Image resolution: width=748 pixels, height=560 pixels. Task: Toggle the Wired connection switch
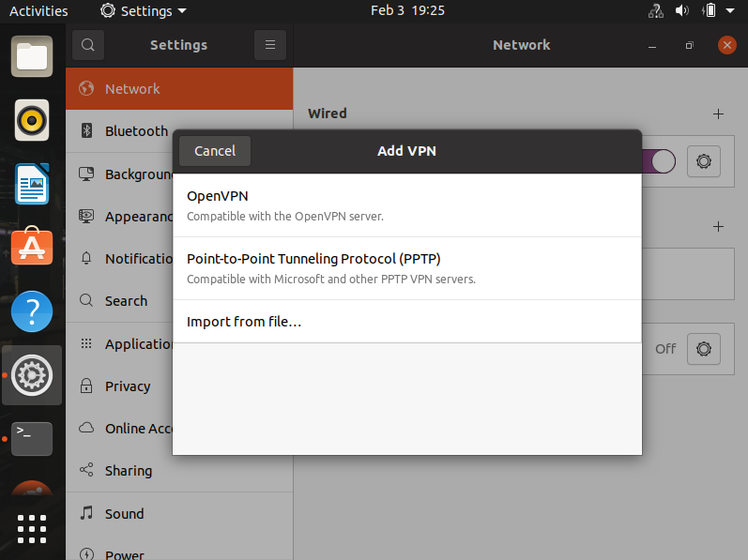(659, 161)
